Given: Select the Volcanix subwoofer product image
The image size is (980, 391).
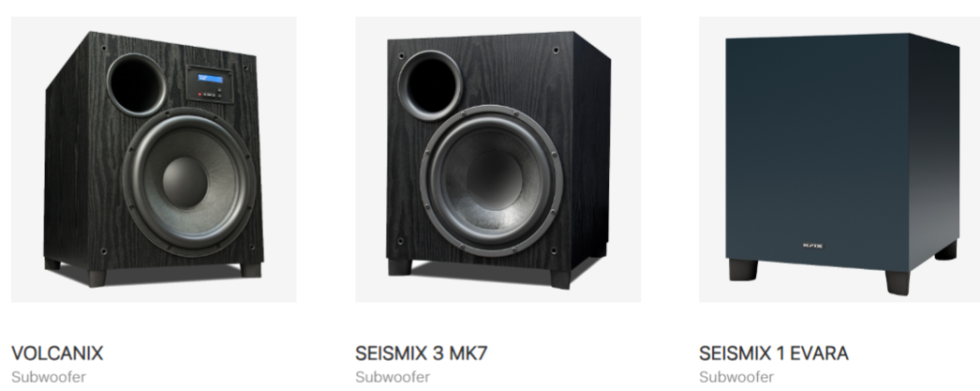Looking at the screenshot, I should click(154, 159).
